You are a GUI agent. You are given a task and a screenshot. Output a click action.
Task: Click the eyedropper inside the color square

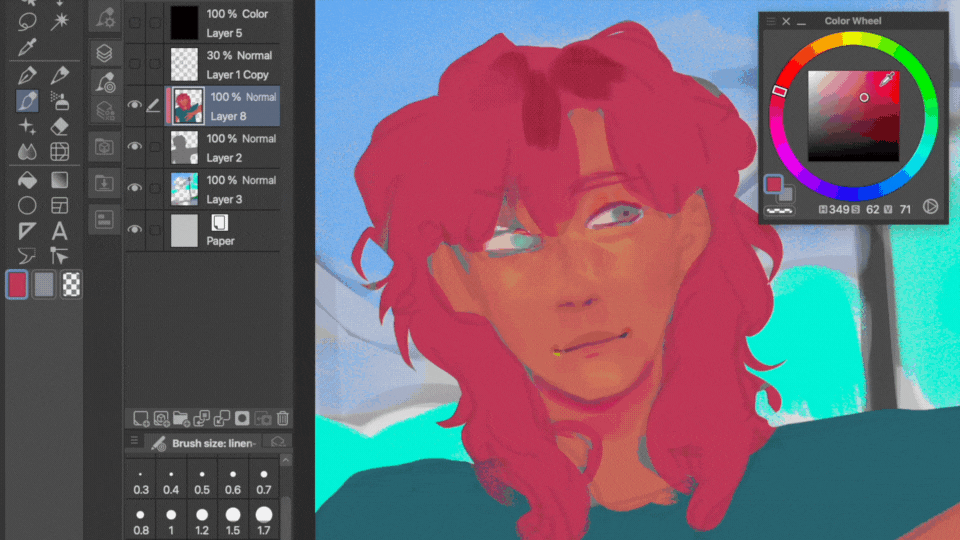[887, 79]
